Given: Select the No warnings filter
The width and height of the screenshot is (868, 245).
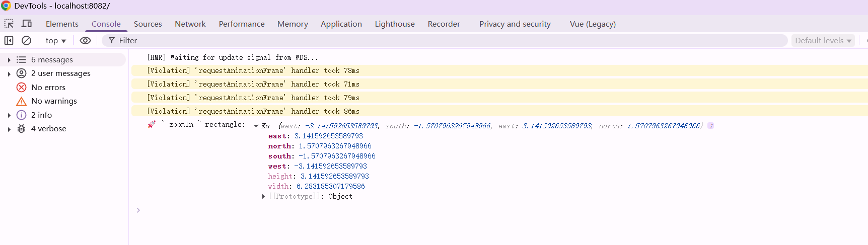Looking at the screenshot, I should (54, 101).
